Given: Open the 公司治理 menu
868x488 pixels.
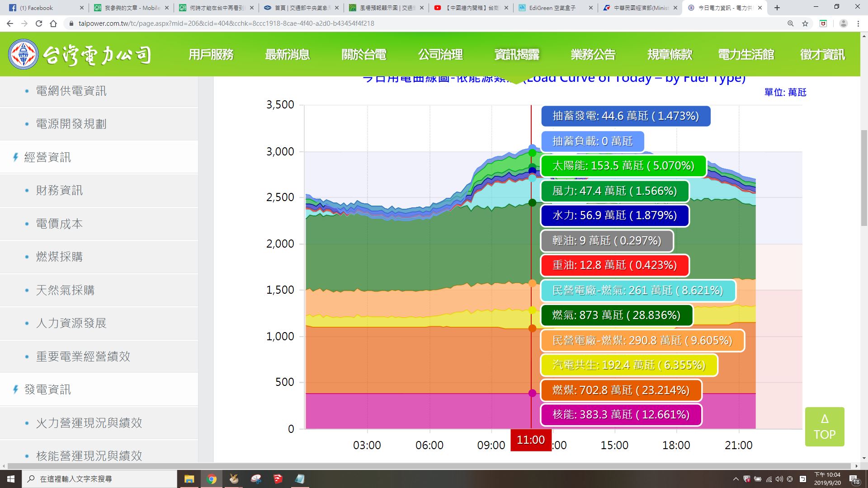Looking at the screenshot, I should 440,55.
